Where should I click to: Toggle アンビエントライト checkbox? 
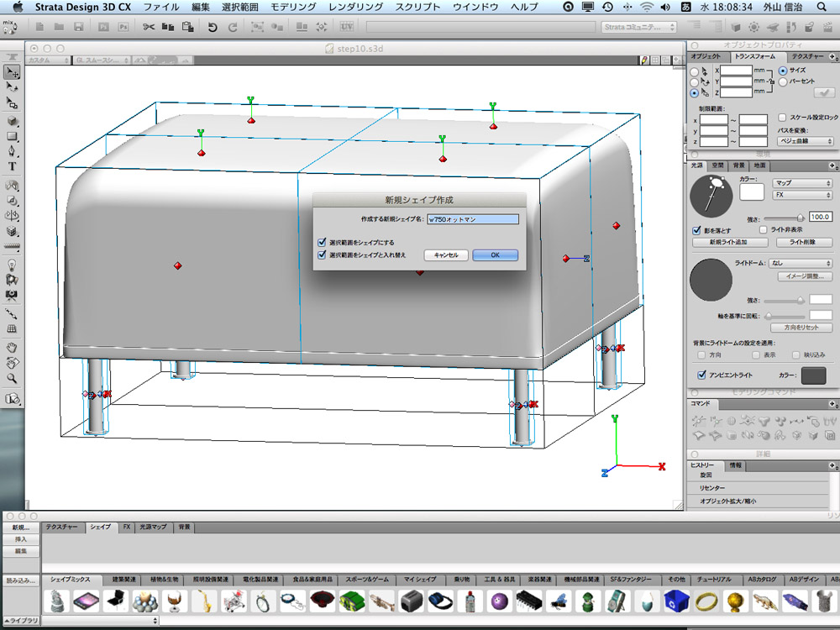(x=701, y=375)
